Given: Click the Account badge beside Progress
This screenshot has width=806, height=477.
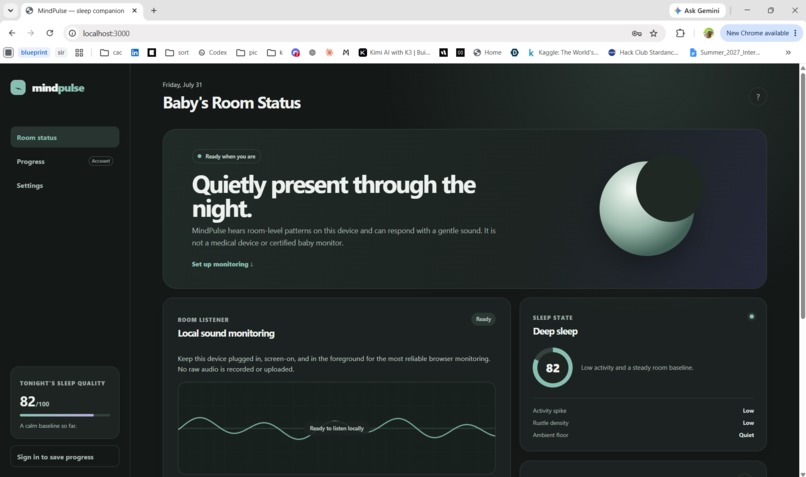Looking at the screenshot, I should pyautogui.click(x=101, y=161).
